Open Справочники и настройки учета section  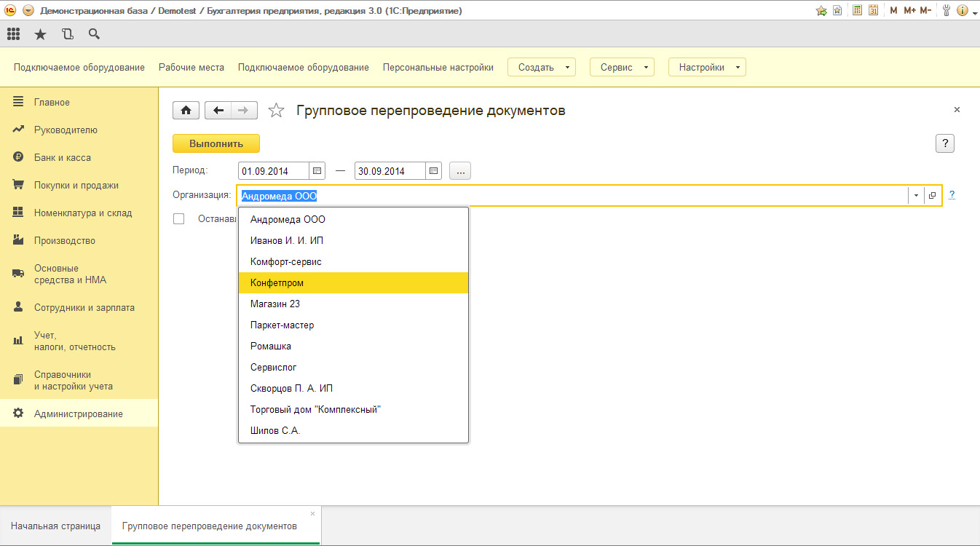(x=79, y=381)
